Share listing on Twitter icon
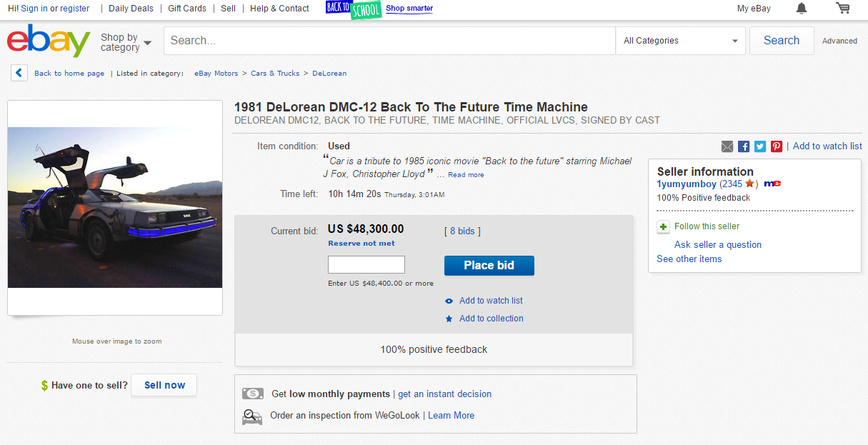 tap(760, 146)
